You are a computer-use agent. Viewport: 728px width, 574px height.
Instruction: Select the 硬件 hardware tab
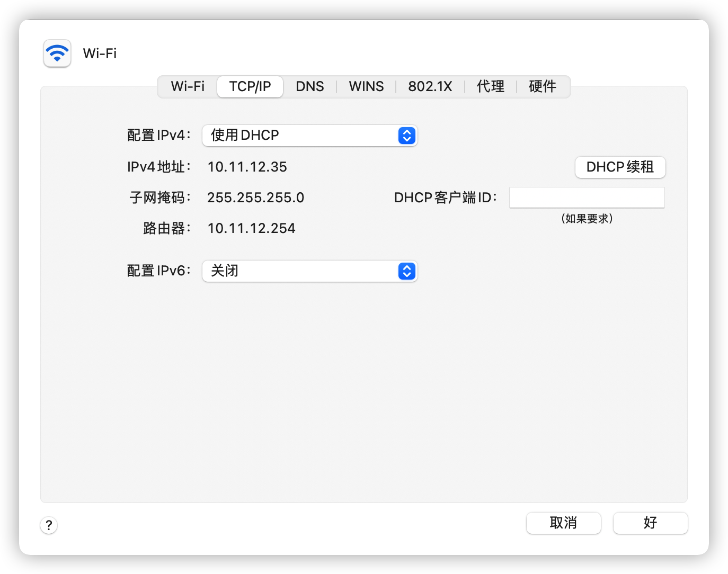(x=543, y=86)
